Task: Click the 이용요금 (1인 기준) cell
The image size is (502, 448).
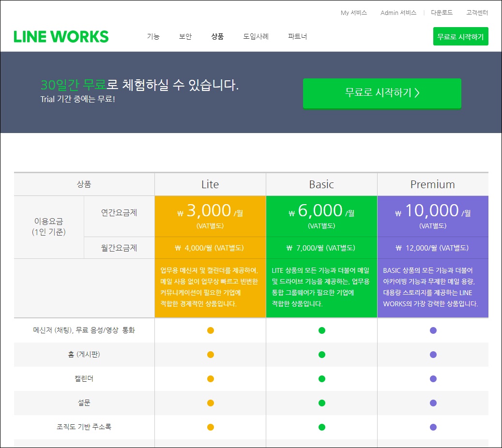Action: click(x=49, y=226)
